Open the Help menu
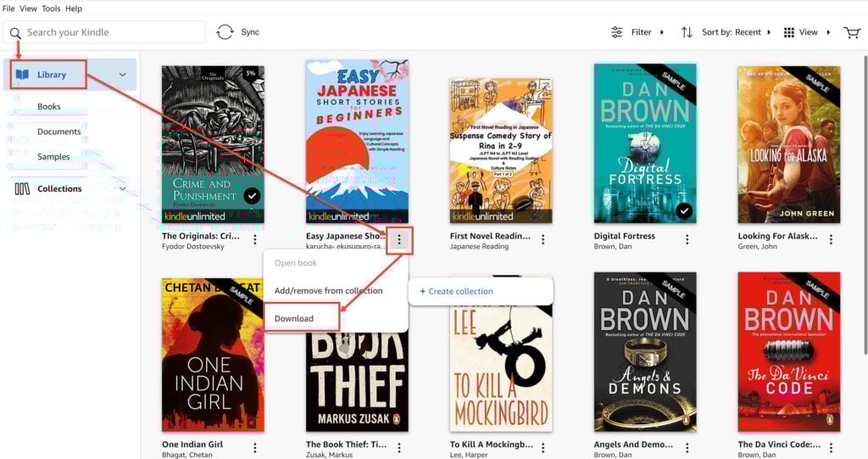 [x=74, y=8]
